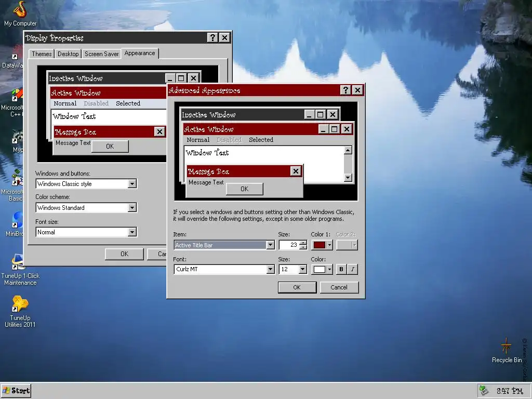Click the Start button on the taskbar

tap(16, 391)
